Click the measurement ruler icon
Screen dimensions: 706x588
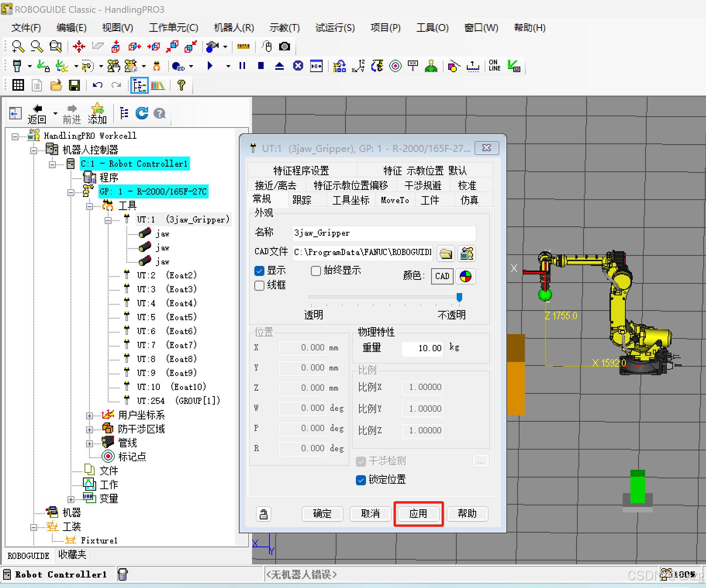click(243, 47)
